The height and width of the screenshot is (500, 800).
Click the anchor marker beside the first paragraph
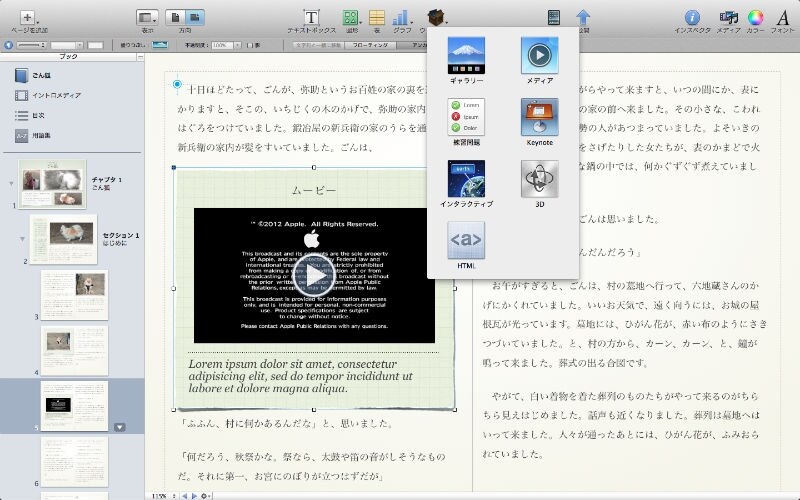[x=177, y=84]
